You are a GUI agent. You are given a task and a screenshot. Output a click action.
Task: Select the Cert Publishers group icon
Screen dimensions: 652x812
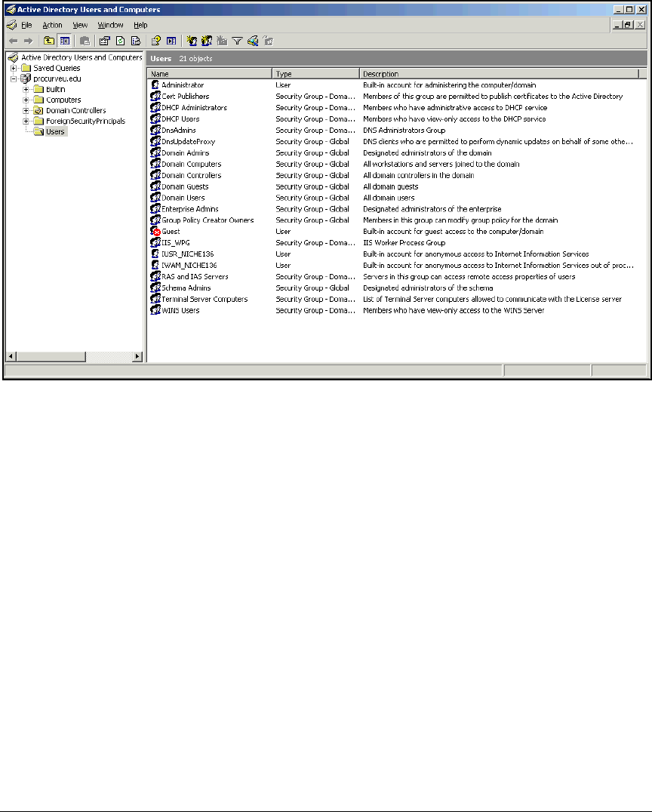point(155,97)
